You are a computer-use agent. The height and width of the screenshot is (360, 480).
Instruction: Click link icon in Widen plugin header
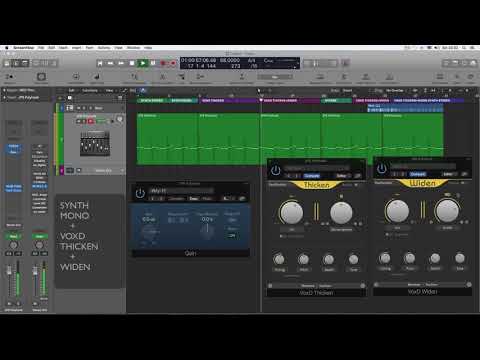tap(464, 174)
